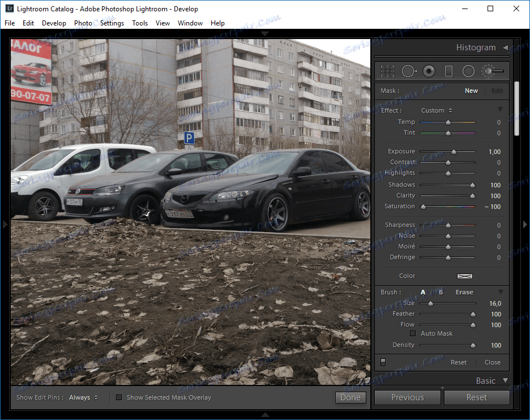Create a New mask
This screenshot has width=530, height=420.
point(471,90)
